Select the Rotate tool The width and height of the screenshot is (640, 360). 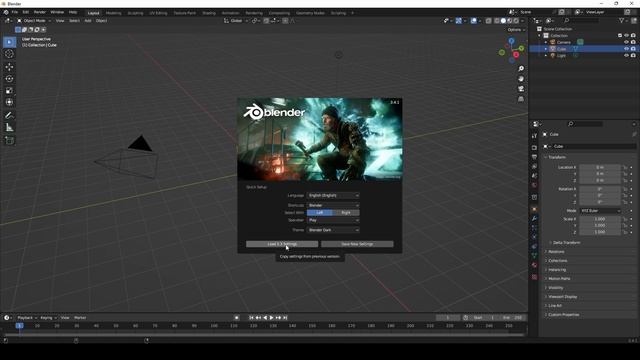(x=9, y=78)
